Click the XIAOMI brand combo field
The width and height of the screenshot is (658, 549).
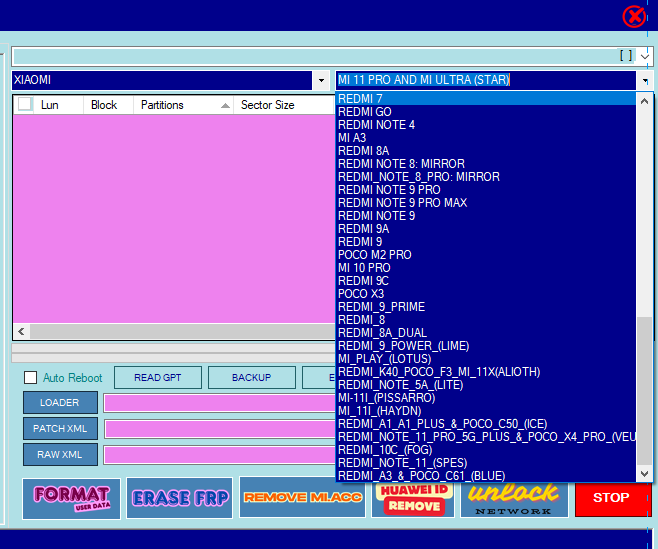(x=162, y=80)
